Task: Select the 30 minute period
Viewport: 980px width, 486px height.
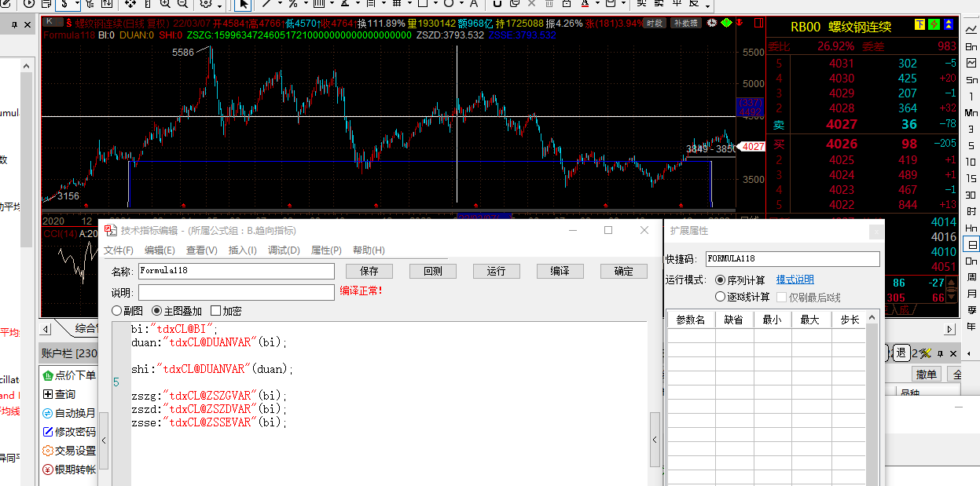Action: point(972,195)
